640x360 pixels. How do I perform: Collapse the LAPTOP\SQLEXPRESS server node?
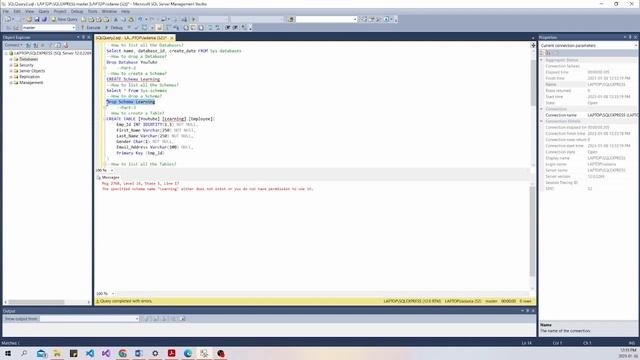(6, 53)
